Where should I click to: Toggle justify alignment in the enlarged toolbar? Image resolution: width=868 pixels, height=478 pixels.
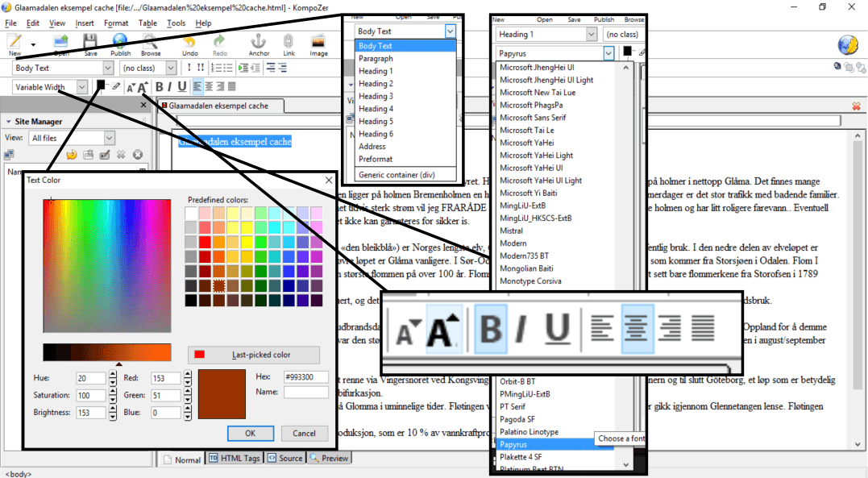pos(703,328)
